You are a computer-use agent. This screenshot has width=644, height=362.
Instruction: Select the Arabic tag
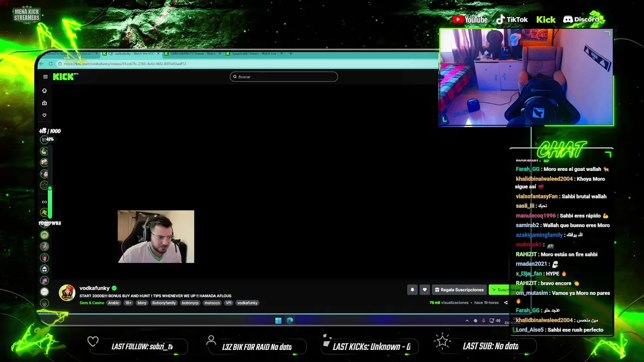[x=114, y=303]
